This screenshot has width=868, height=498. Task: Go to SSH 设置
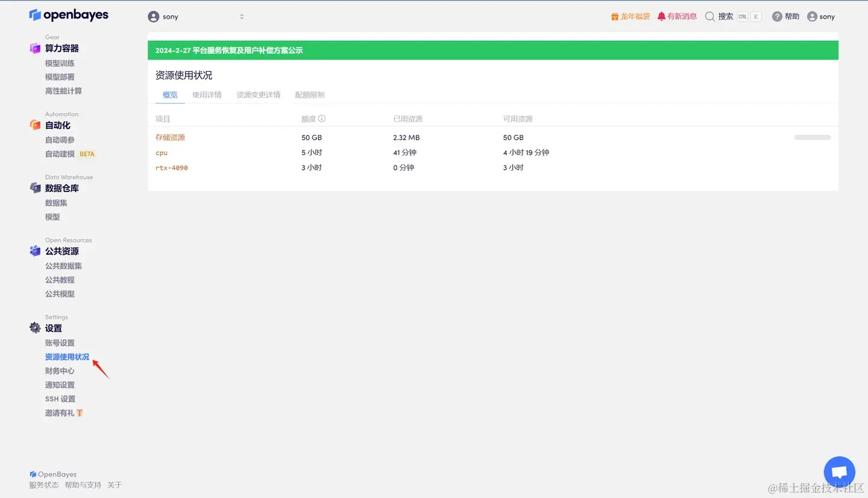[60, 399]
